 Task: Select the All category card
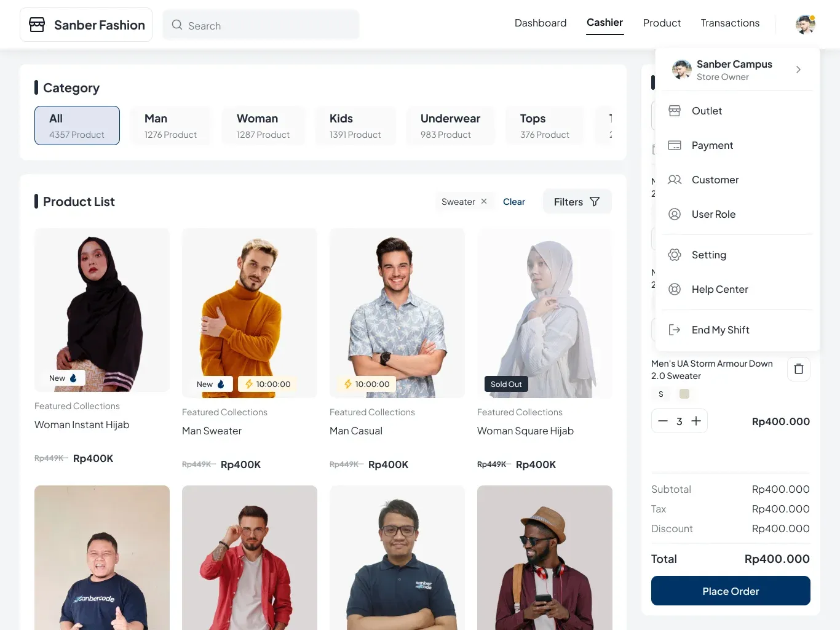point(77,126)
